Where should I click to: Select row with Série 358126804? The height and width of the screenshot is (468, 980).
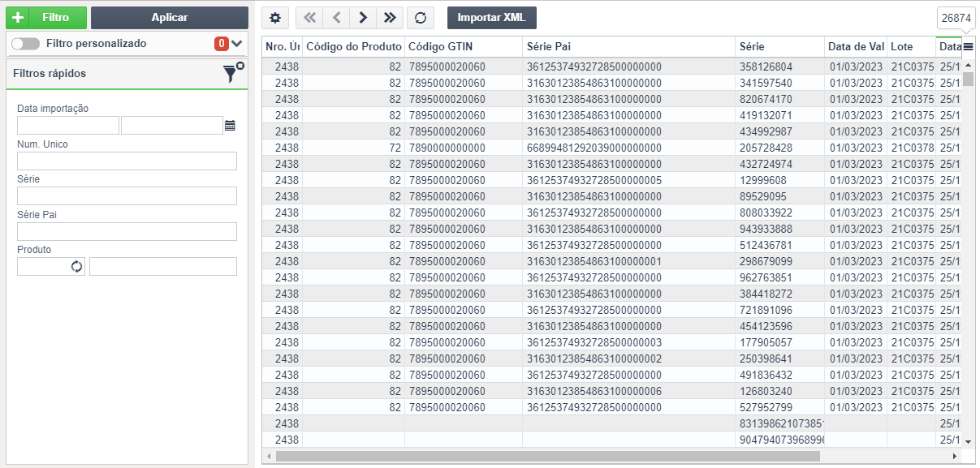click(x=612, y=67)
